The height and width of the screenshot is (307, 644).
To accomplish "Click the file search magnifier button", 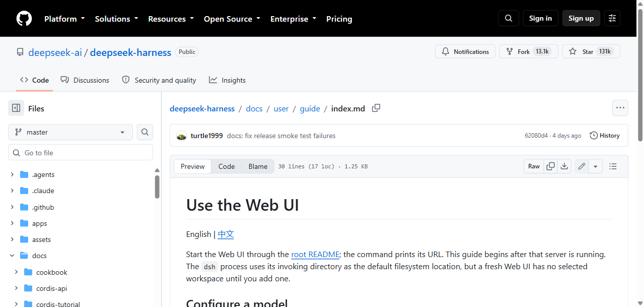I will [x=145, y=132].
